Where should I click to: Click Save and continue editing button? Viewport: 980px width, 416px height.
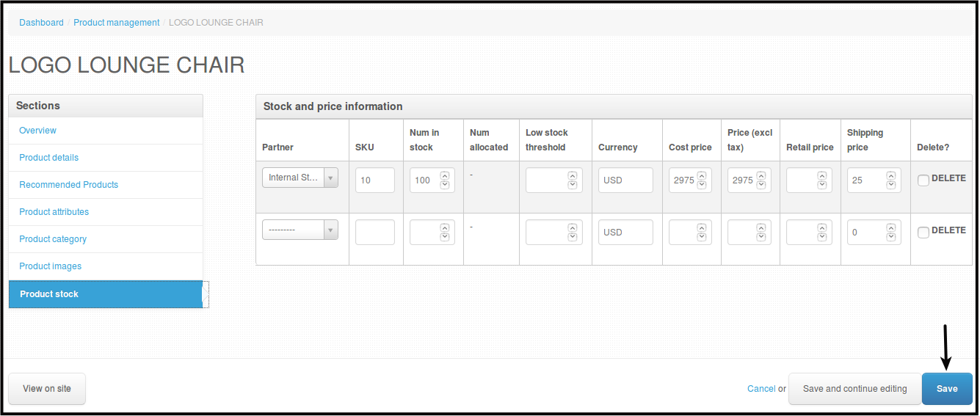tap(854, 389)
